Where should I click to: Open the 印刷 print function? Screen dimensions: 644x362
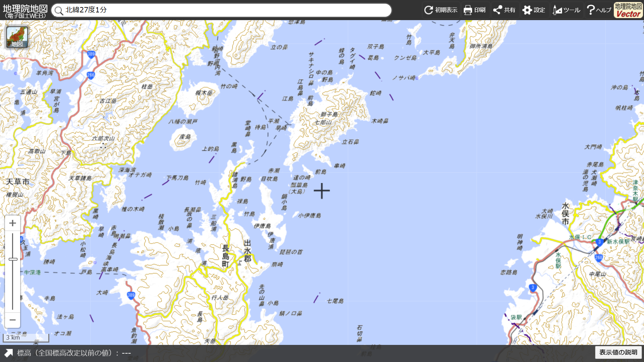pos(474,10)
